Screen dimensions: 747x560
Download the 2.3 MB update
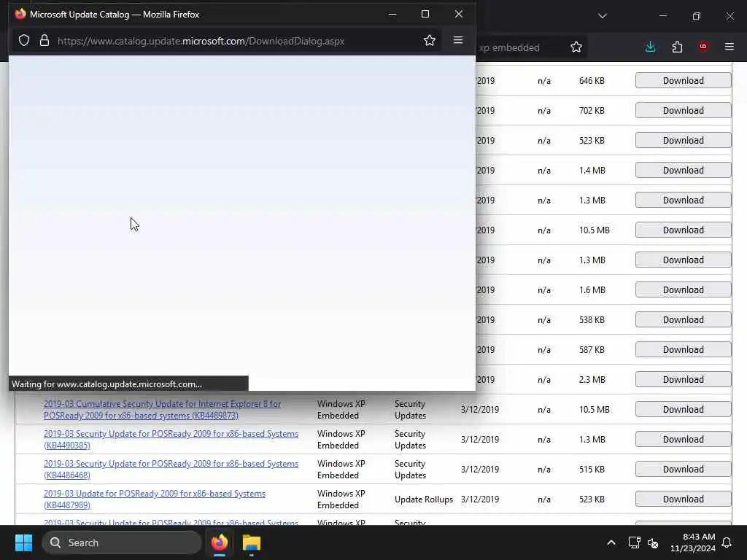pyautogui.click(x=683, y=379)
